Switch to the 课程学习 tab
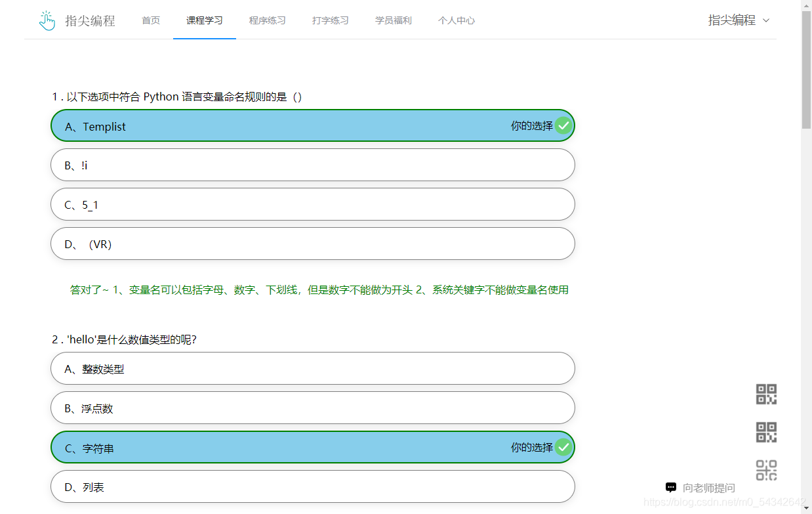812x514 pixels. tap(205, 20)
